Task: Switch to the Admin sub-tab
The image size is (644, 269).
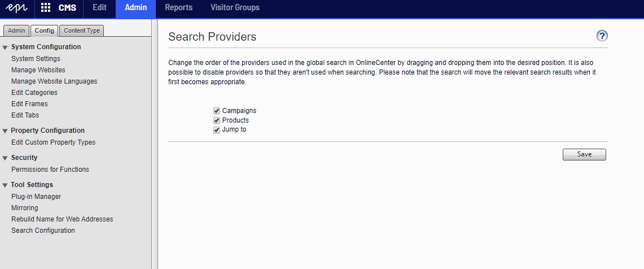Action: (16, 31)
